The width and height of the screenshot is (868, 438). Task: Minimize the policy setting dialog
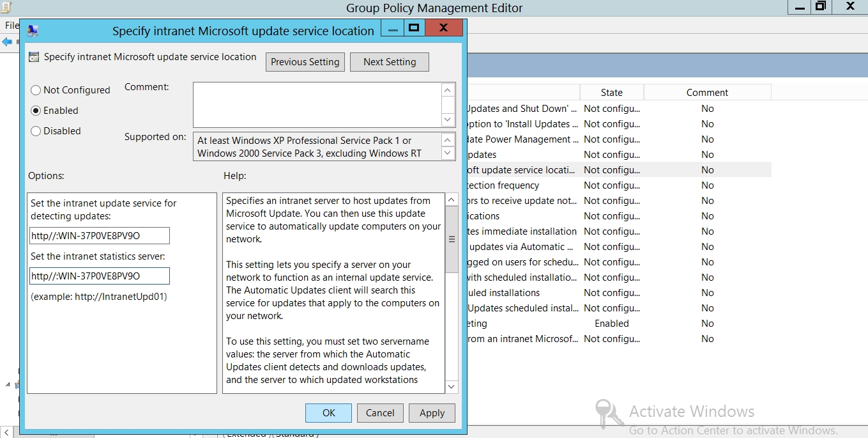393,27
